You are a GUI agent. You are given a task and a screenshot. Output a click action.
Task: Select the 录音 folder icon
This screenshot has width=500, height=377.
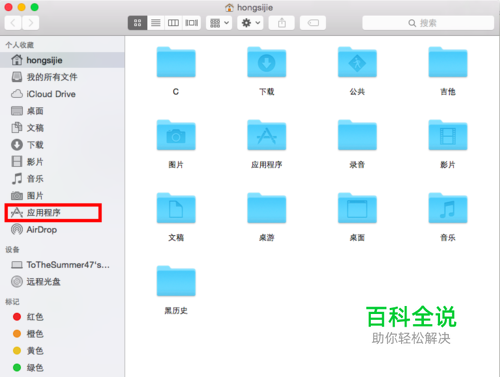(x=357, y=135)
